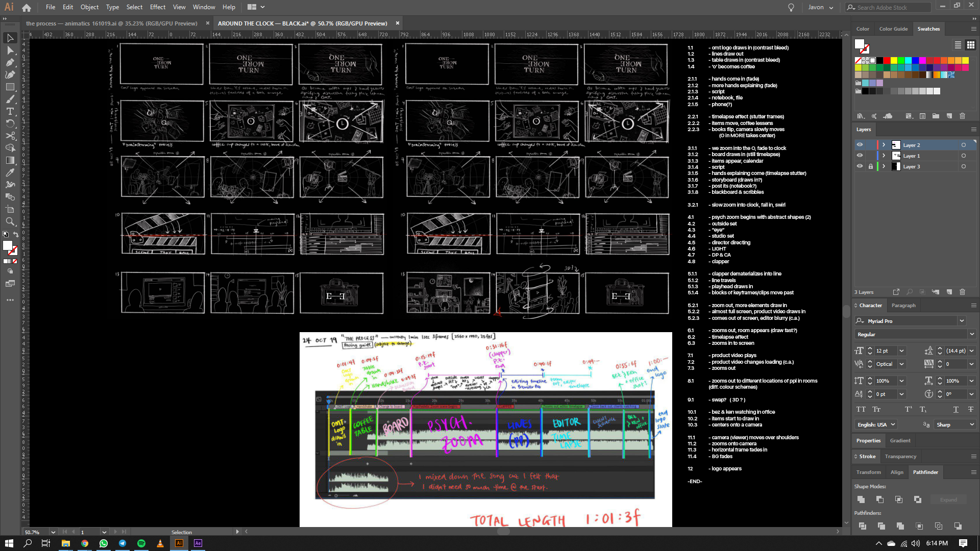
Task: Hide Layer 3 with eye icon
Action: (x=860, y=166)
